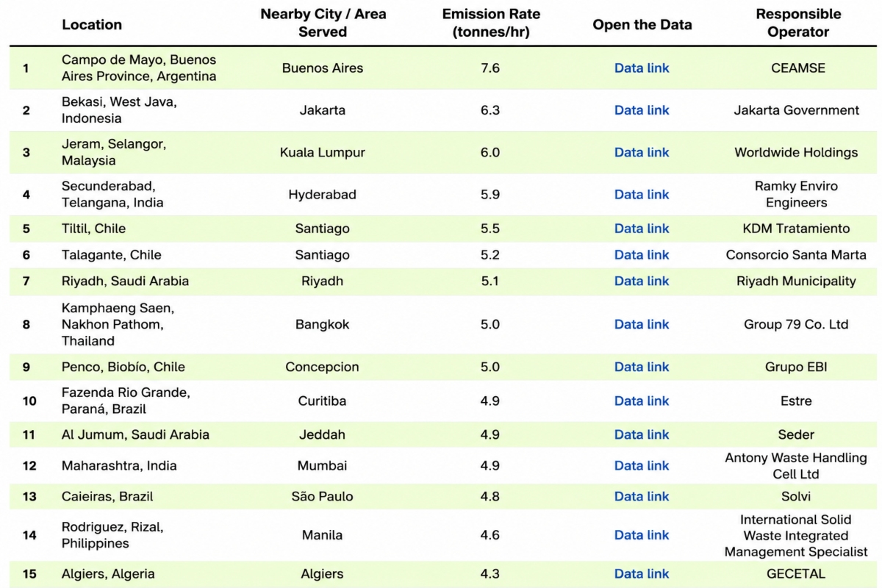882x588 pixels.
Task: Open Data link for Secunderabad row
Action: [642, 194]
